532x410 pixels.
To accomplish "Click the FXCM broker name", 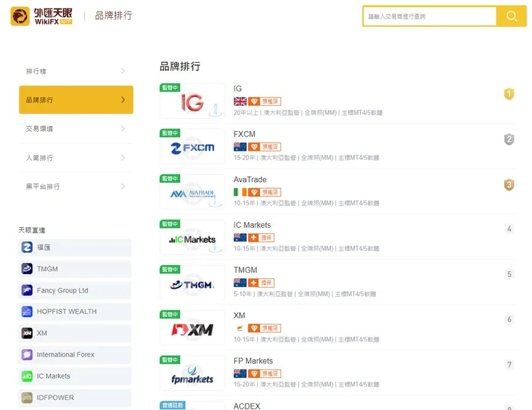I will [x=244, y=134].
